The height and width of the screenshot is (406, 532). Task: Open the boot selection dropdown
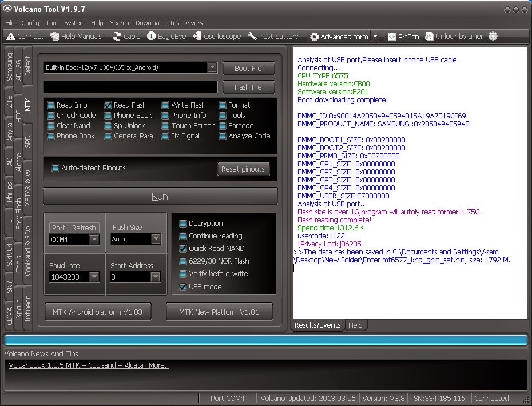[x=212, y=67]
